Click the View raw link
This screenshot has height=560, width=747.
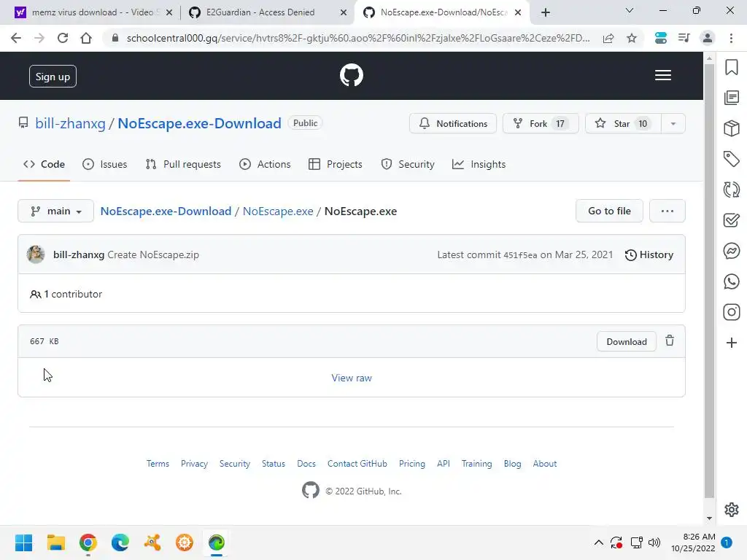pos(352,378)
